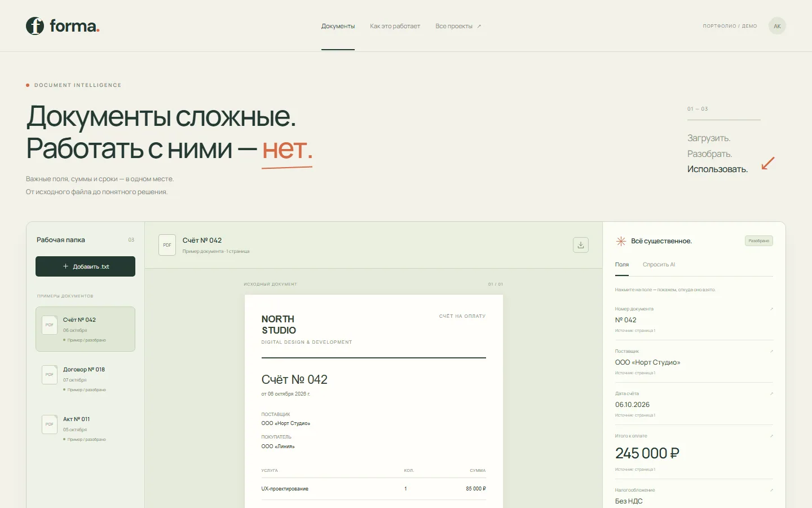This screenshot has height=508, width=812.
Task: Click the arrow icon for Поставщик field
Action: [x=771, y=351]
